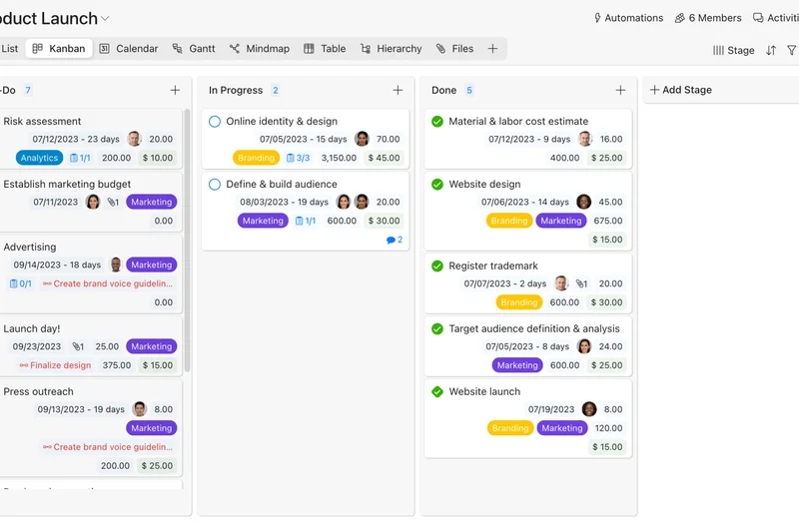Switch to the Gantt view tab
Viewport: 799px width, 532px height.
pyautogui.click(x=194, y=48)
